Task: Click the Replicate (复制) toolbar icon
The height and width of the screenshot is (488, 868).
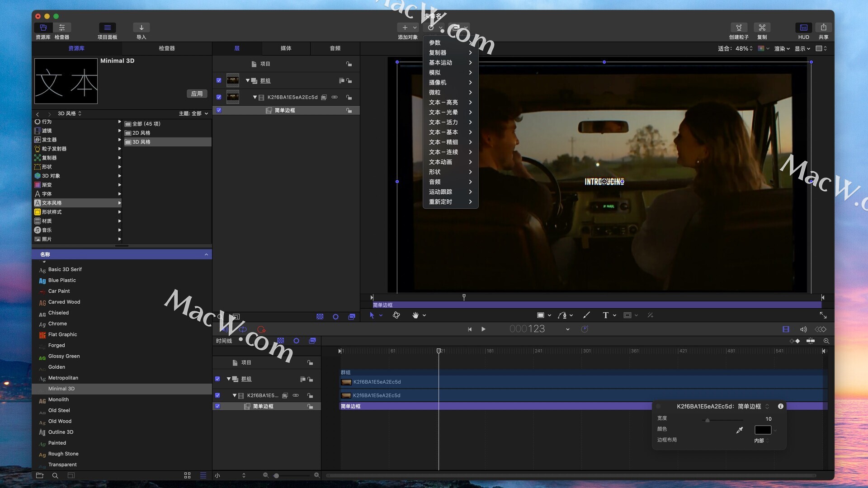Action: [x=762, y=28]
